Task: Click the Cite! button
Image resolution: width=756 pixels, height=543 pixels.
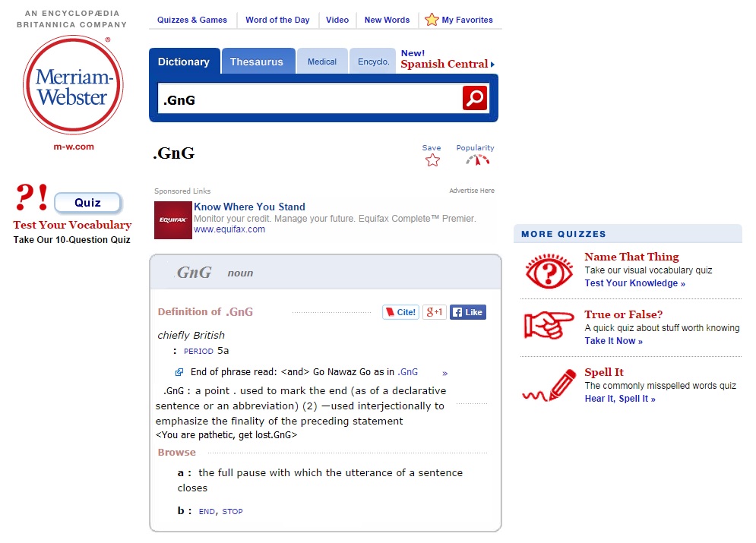Action: click(x=400, y=312)
